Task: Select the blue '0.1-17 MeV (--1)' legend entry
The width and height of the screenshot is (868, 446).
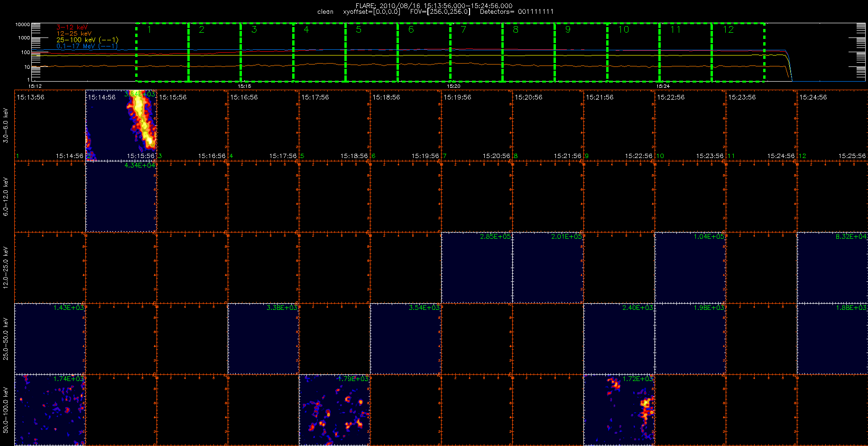Action: tap(87, 46)
